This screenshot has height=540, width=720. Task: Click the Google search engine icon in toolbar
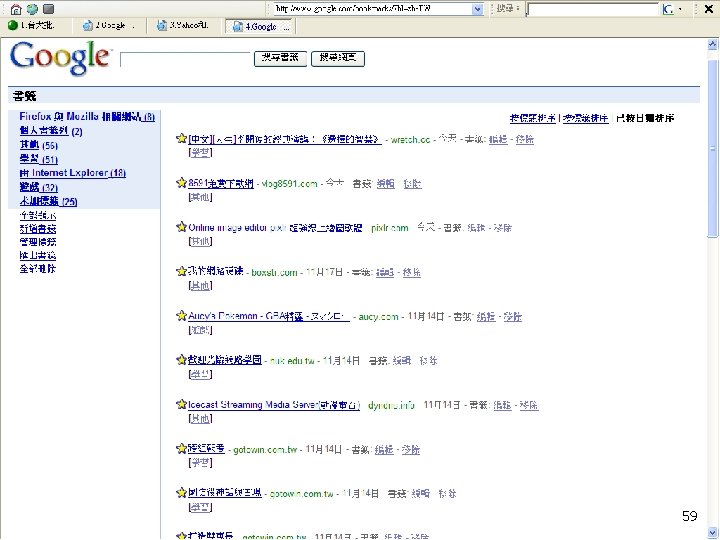668,9
